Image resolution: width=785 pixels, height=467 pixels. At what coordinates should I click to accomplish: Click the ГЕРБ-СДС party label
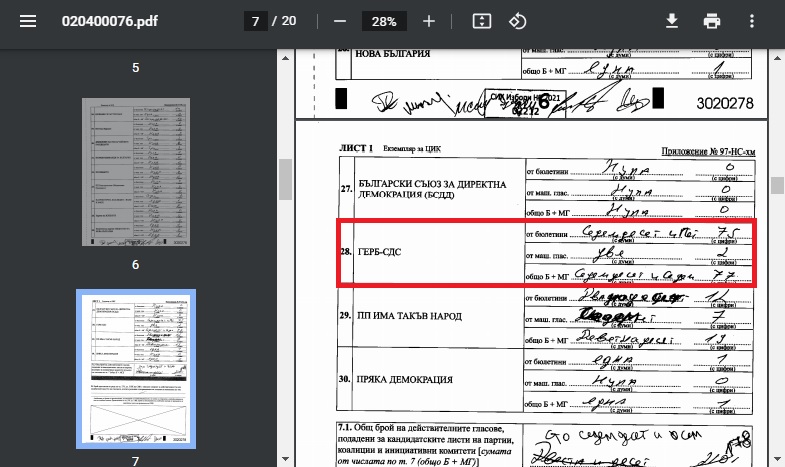point(379,252)
